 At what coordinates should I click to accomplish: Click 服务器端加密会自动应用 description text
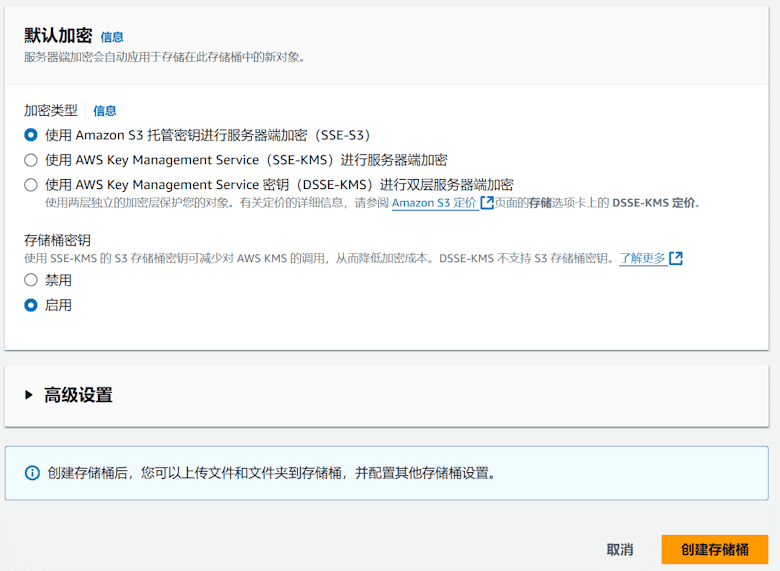165,57
